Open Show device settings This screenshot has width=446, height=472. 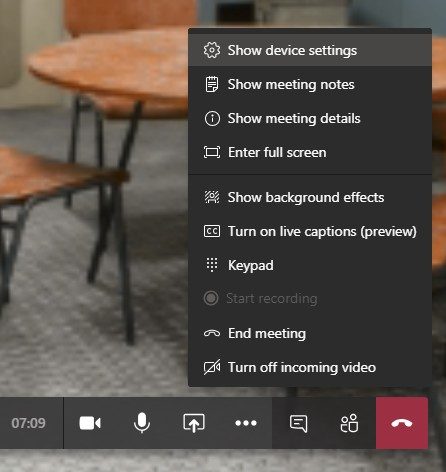coord(310,50)
